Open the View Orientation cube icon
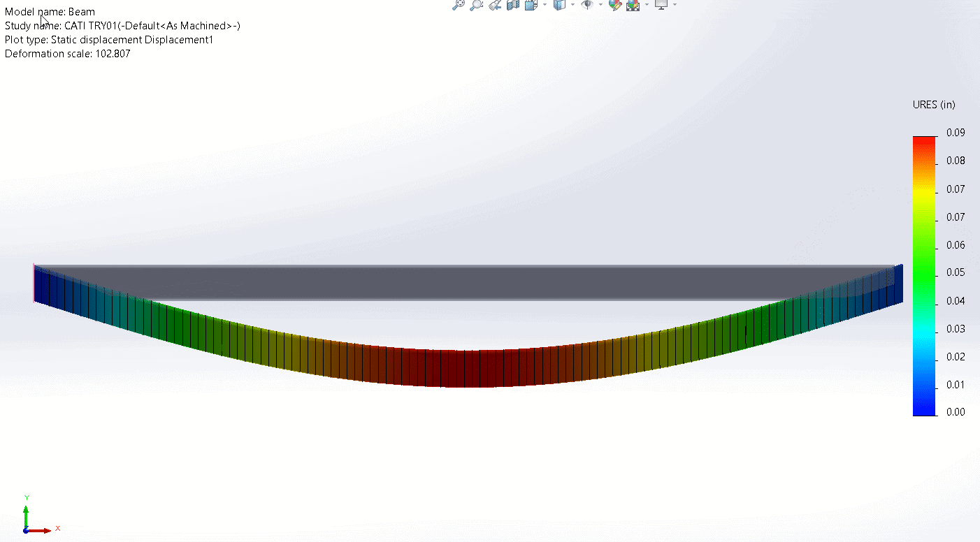This screenshot has width=980, height=542. point(531,4)
